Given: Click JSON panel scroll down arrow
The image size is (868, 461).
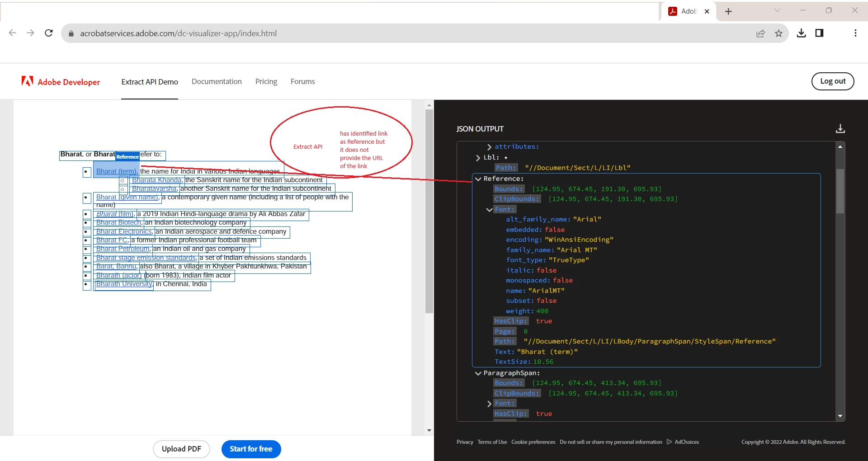Looking at the screenshot, I should pyautogui.click(x=840, y=416).
